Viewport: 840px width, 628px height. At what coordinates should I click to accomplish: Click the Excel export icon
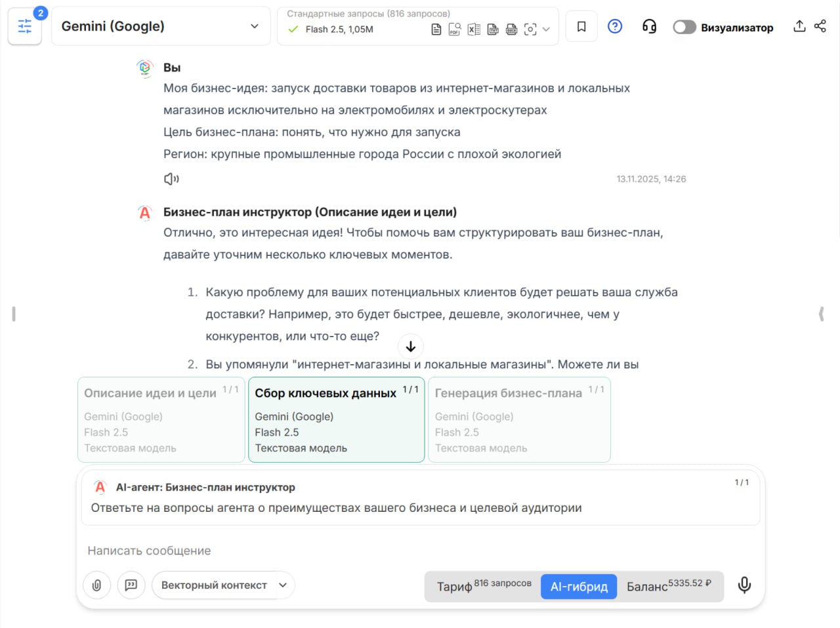pos(474,30)
